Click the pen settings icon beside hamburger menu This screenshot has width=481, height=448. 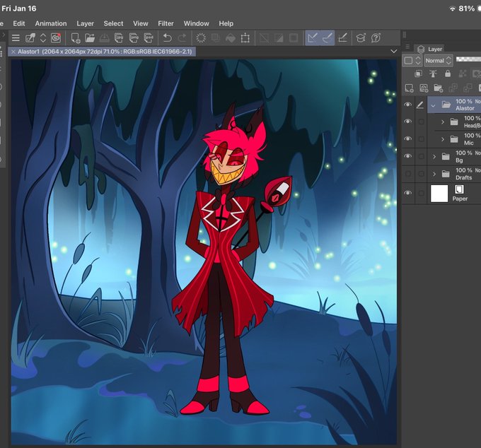tap(30, 38)
